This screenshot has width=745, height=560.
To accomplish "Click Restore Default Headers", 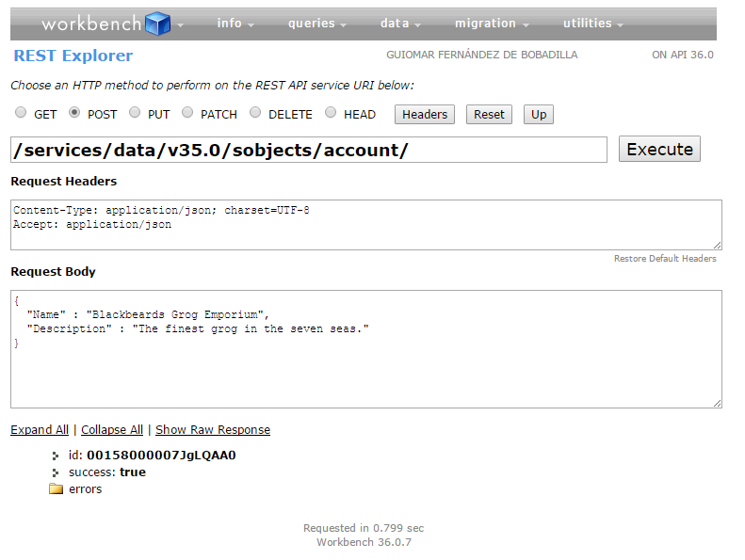I will (x=665, y=259).
